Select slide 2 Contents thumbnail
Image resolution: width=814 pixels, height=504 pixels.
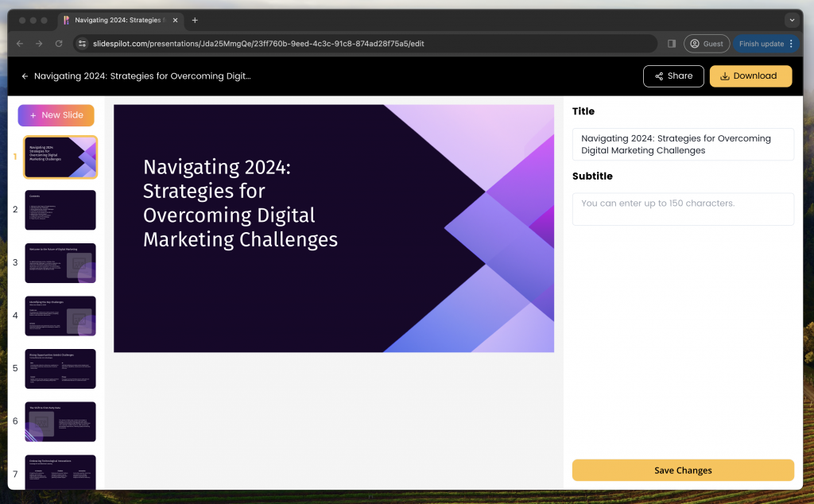click(x=60, y=210)
